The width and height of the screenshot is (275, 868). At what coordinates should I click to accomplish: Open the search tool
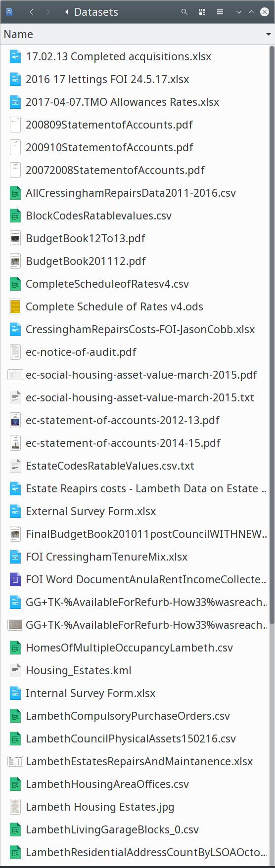184,12
